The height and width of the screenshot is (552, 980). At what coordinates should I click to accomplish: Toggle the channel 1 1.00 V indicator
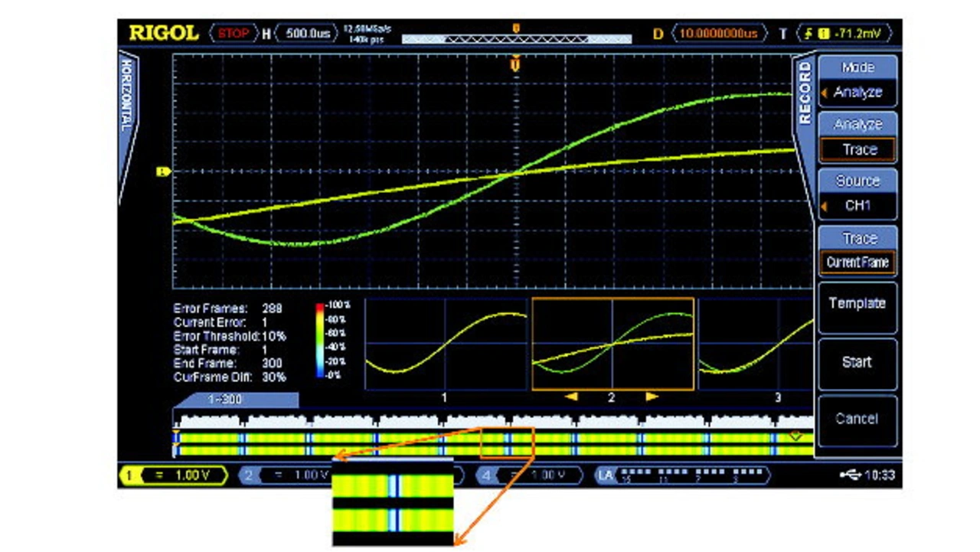174,475
